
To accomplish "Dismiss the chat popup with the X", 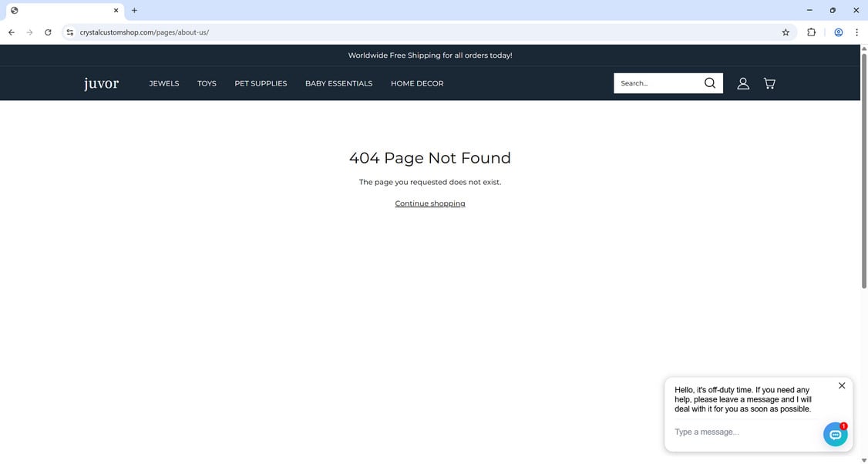I will 842,385.
